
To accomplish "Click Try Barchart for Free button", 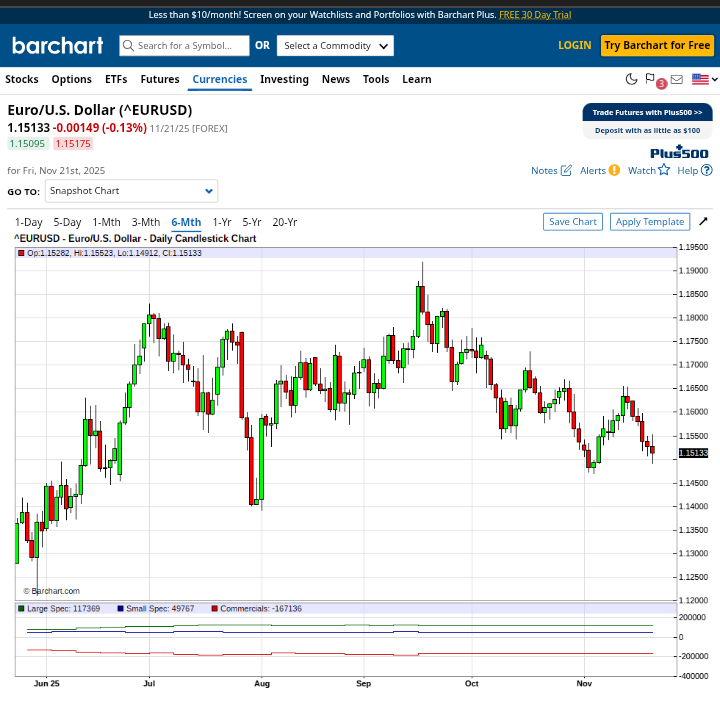I will (x=657, y=45).
